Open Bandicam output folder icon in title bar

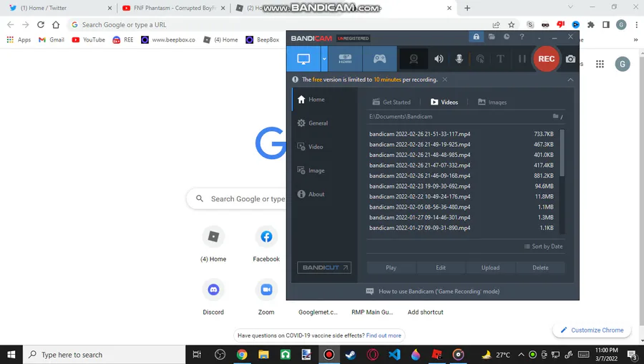tap(492, 37)
